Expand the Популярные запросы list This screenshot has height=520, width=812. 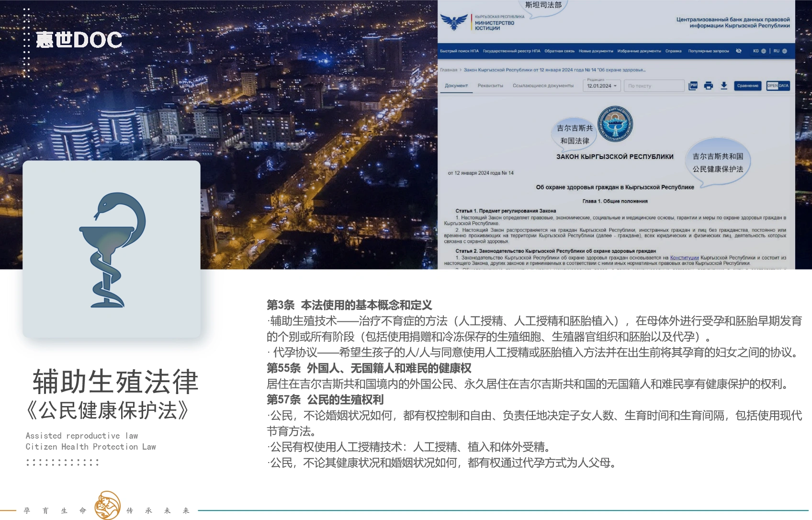(709, 51)
